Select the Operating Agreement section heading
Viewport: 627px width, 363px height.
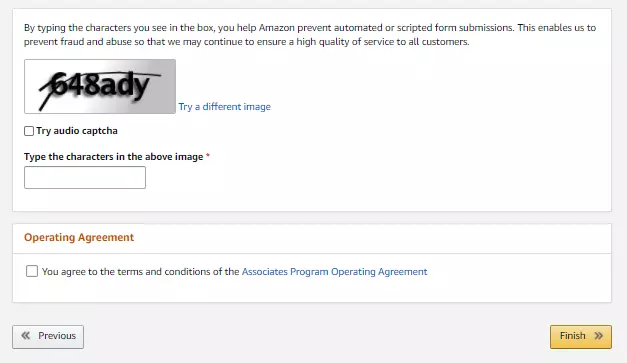click(x=79, y=237)
